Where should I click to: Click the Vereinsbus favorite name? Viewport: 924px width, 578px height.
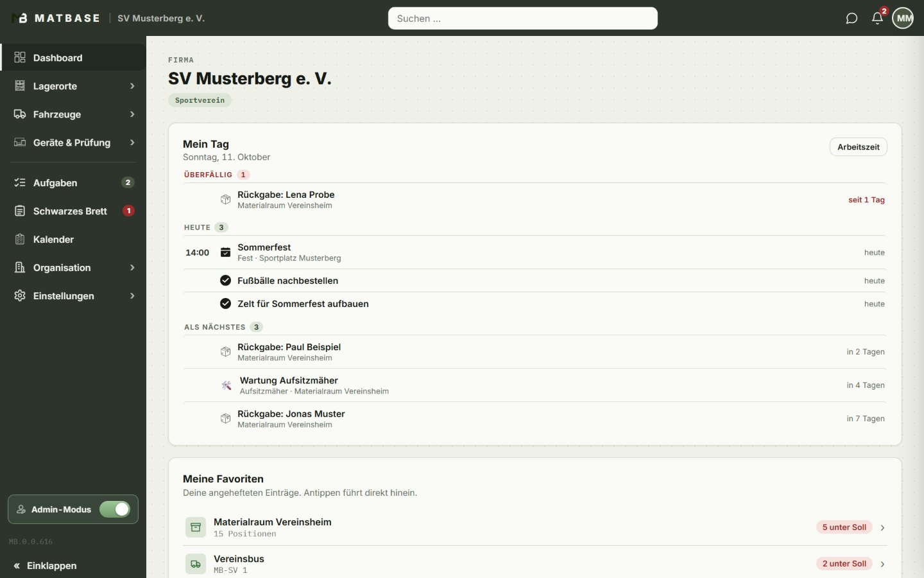click(239, 559)
